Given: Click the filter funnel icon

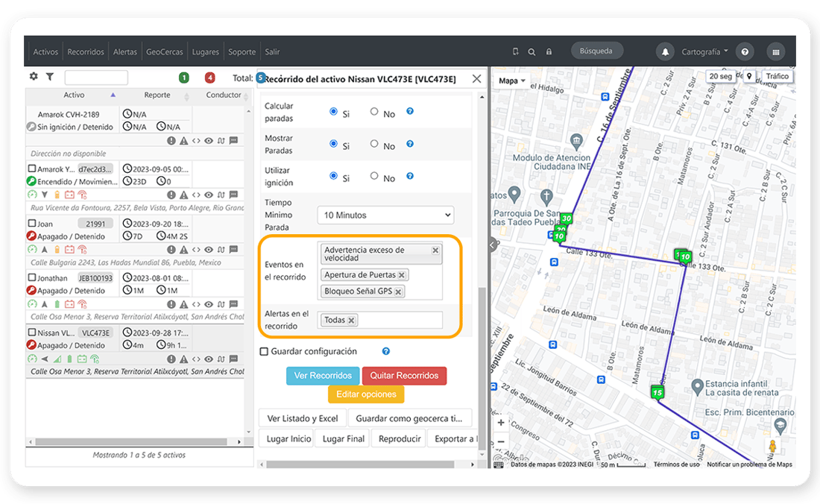Looking at the screenshot, I should click(x=50, y=76).
